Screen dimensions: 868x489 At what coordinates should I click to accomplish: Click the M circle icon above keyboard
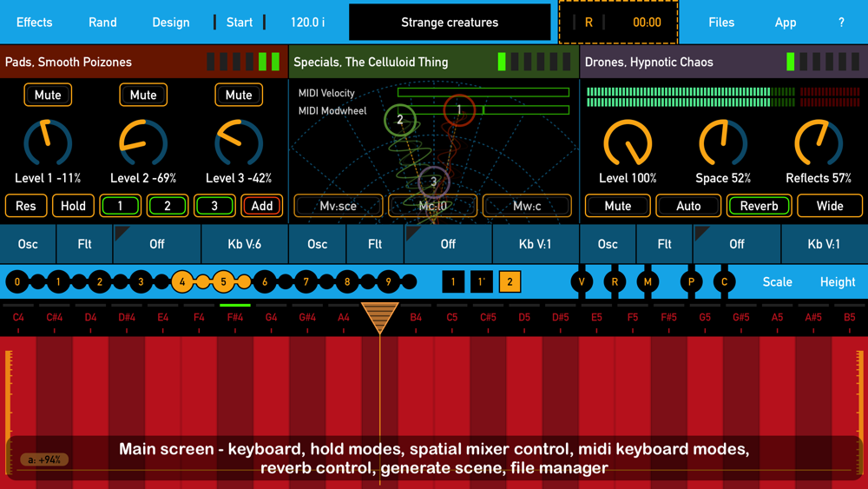coord(648,281)
